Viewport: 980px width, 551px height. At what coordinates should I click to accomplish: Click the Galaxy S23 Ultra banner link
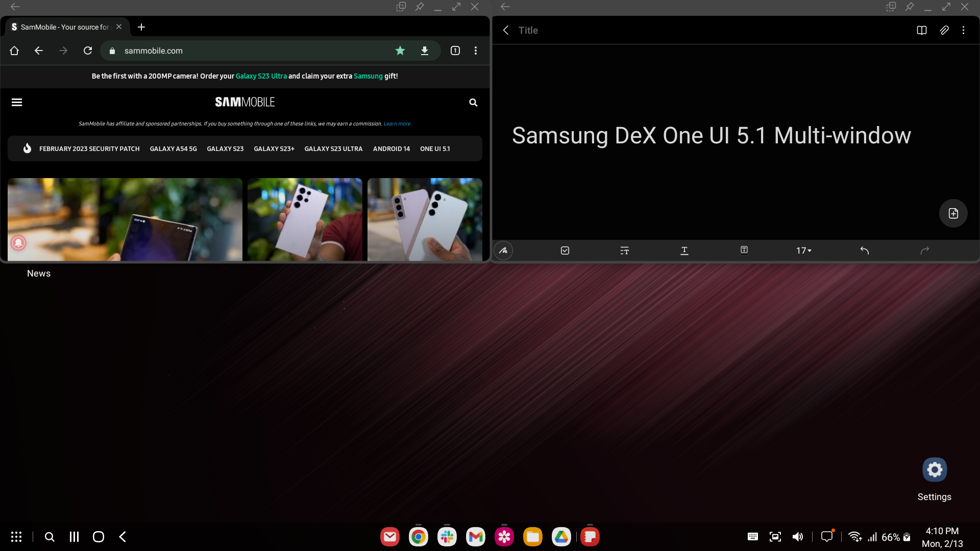(261, 76)
